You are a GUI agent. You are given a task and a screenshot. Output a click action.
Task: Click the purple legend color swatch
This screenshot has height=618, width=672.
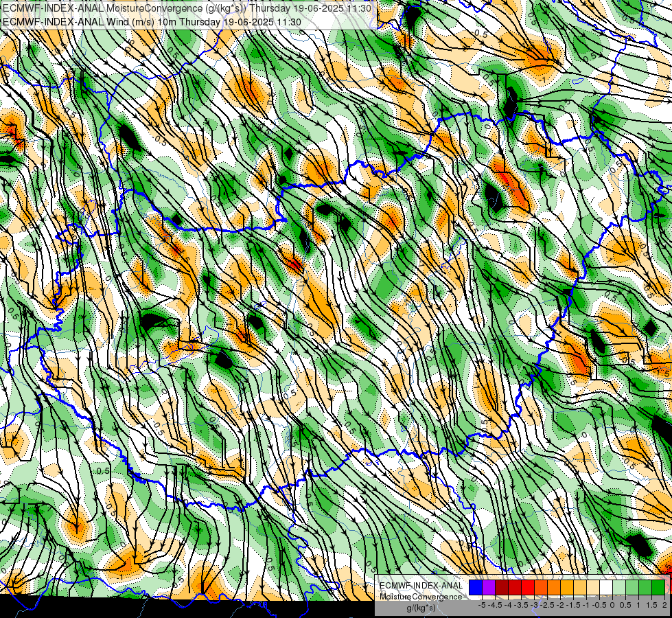(489, 587)
